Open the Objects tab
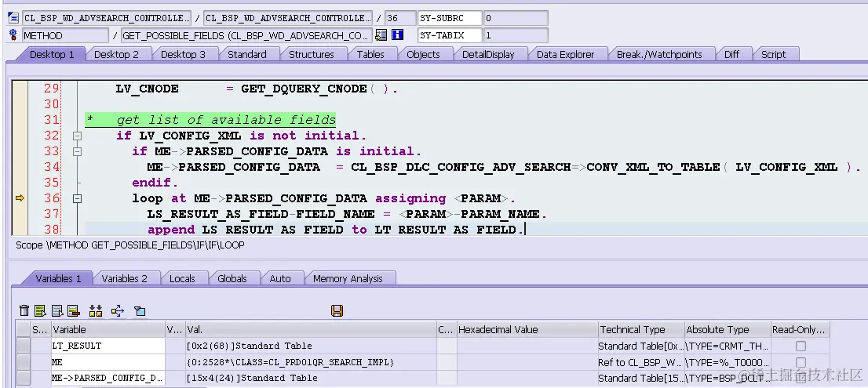This screenshot has width=868, height=388. [423, 54]
